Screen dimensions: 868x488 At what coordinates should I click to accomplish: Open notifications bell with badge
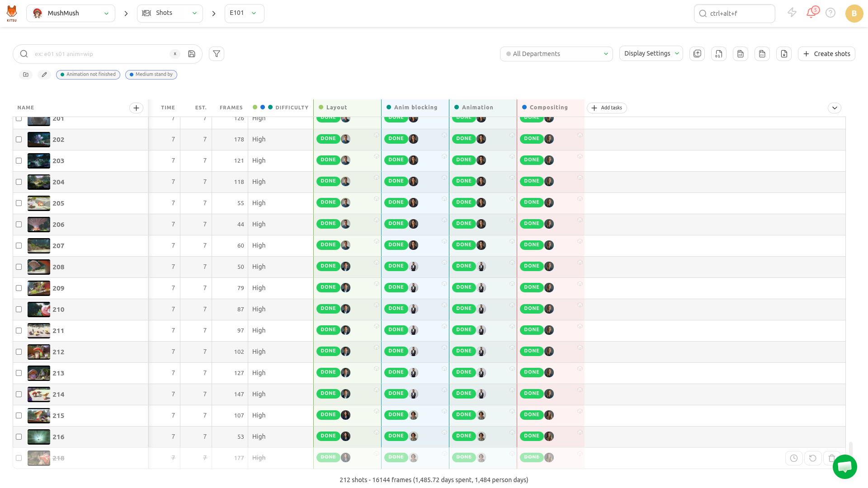(x=812, y=12)
